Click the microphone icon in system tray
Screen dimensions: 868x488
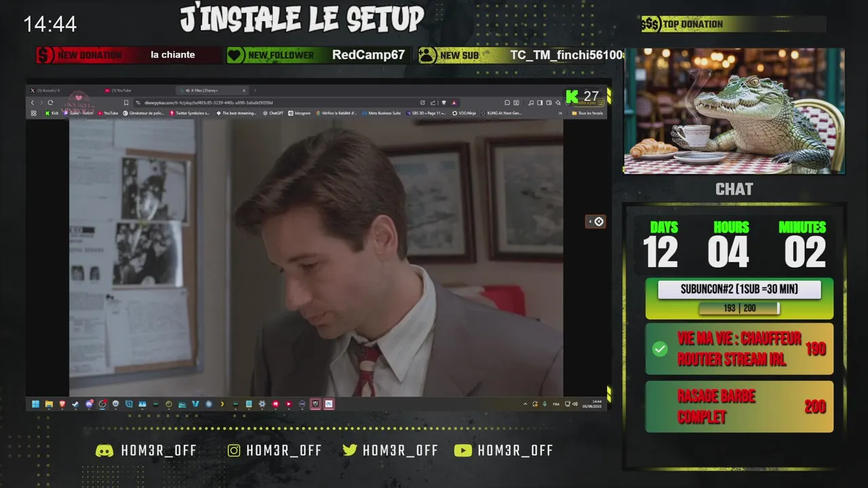pyautogui.click(x=545, y=404)
